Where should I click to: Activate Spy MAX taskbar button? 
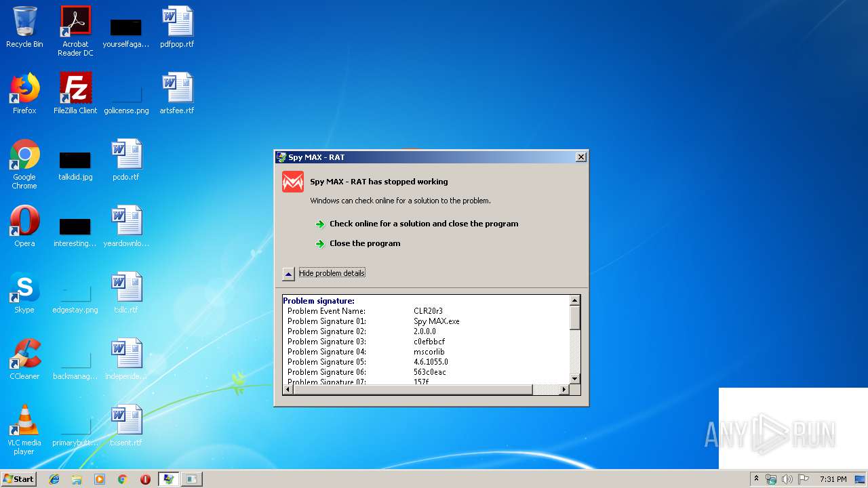pos(168,479)
